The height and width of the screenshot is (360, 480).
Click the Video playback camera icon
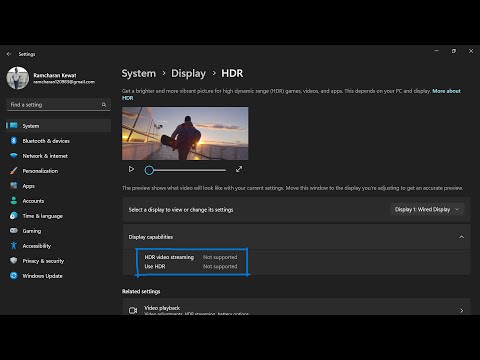[x=133, y=310]
